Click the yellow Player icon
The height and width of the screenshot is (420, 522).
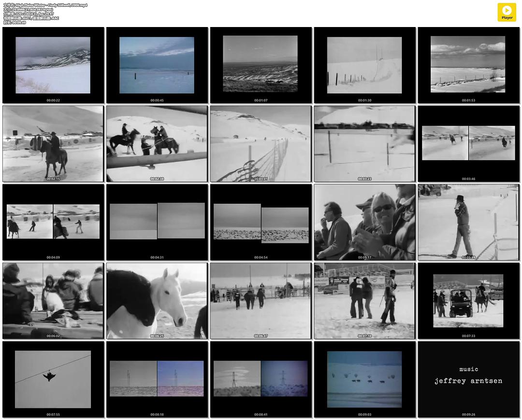pyautogui.click(x=507, y=12)
